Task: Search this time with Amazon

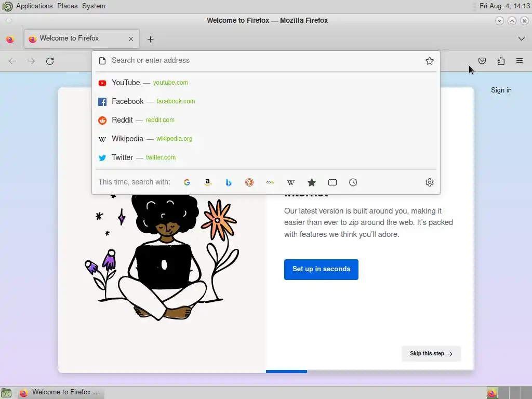Action: (x=208, y=182)
